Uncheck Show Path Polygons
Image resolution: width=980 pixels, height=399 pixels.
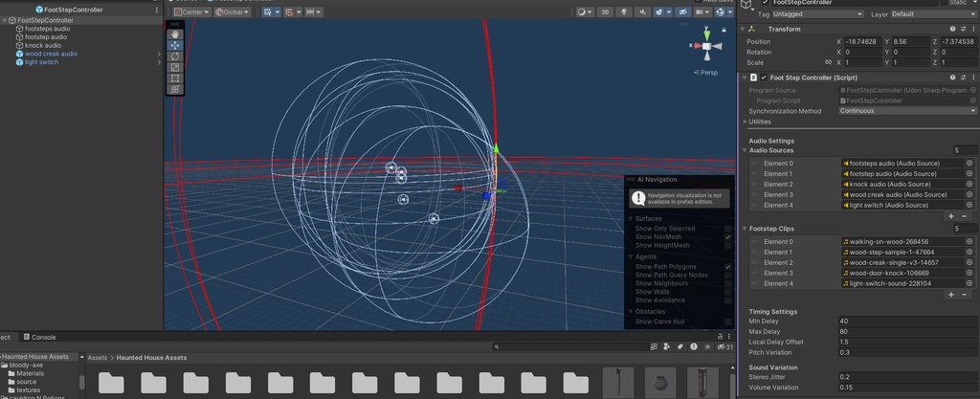727,267
